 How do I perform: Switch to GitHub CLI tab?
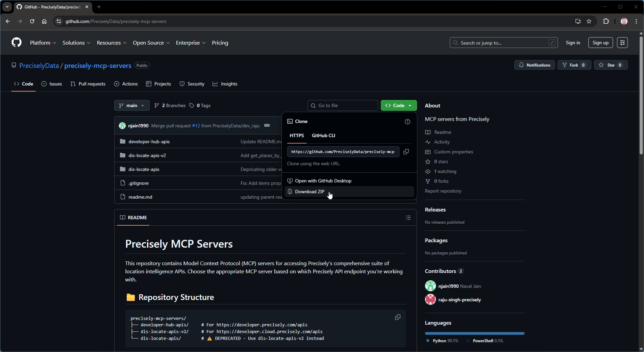point(323,135)
